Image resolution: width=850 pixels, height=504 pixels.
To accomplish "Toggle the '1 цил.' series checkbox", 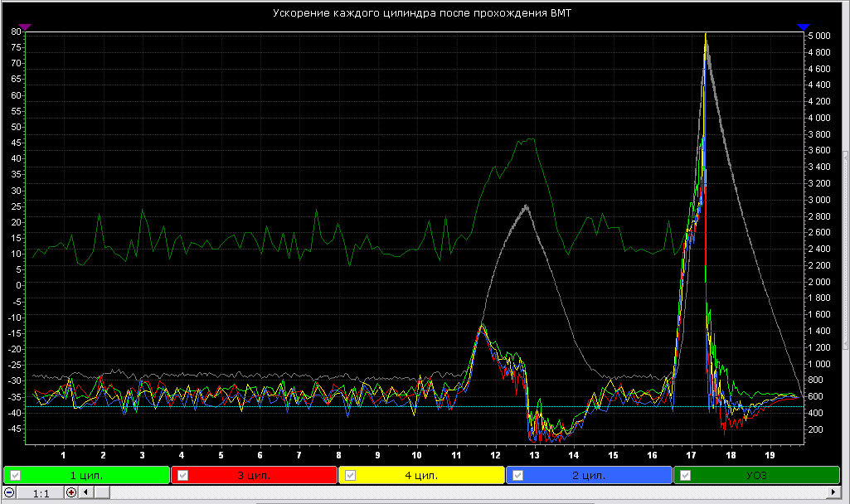I will [x=15, y=475].
